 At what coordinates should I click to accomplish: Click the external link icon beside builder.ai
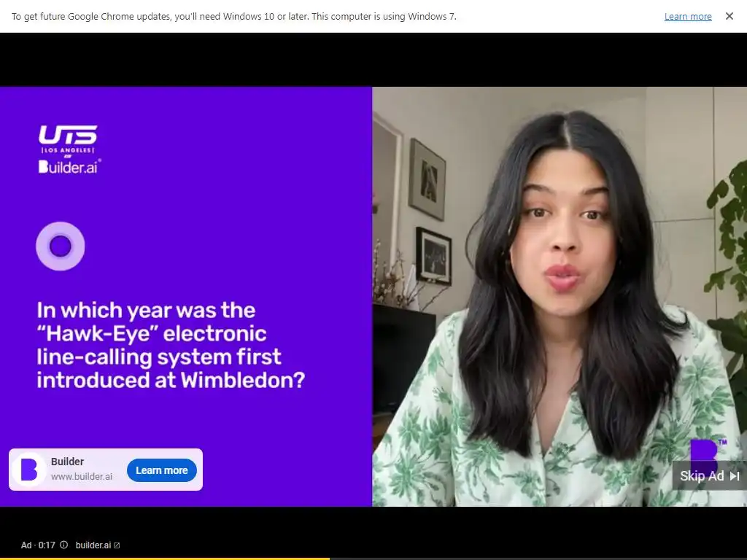[117, 545]
